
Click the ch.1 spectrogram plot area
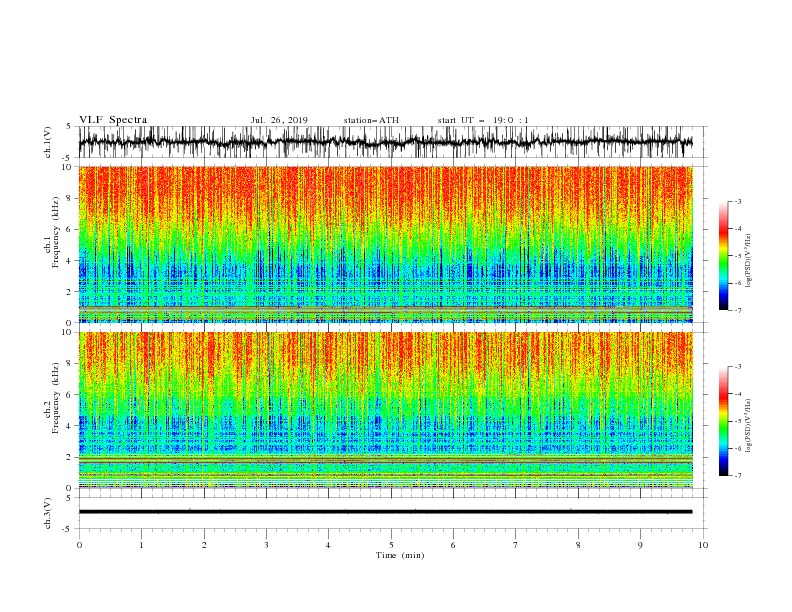click(385, 244)
